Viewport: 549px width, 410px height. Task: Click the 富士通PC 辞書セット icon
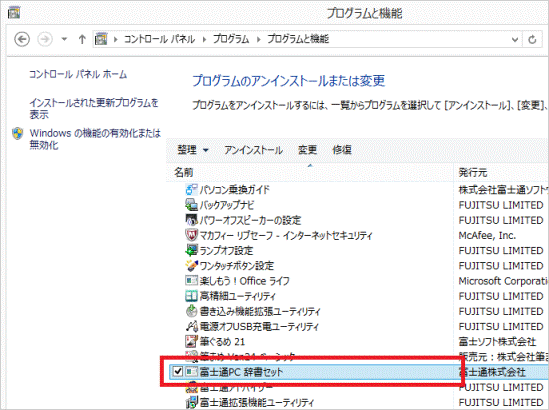click(191, 371)
